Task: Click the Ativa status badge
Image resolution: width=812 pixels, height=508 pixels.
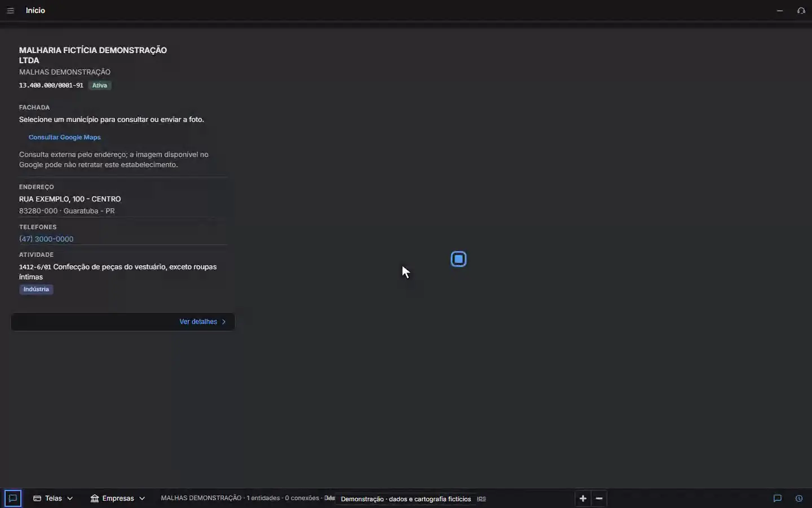Action: point(100,85)
